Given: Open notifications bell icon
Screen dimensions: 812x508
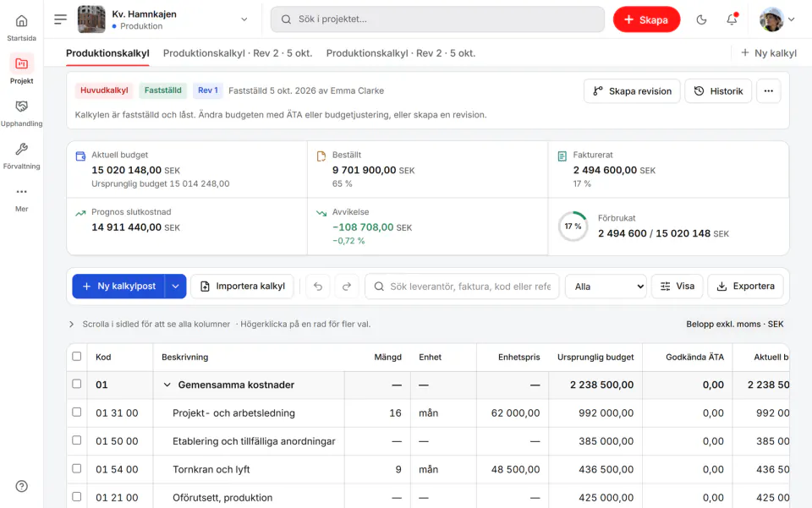Looking at the screenshot, I should (x=731, y=19).
